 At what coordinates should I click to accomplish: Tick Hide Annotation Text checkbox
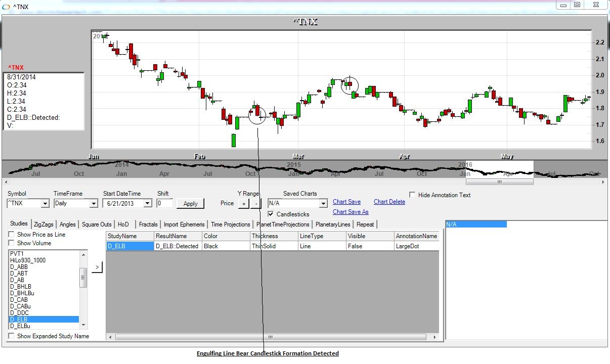(x=412, y=195)
